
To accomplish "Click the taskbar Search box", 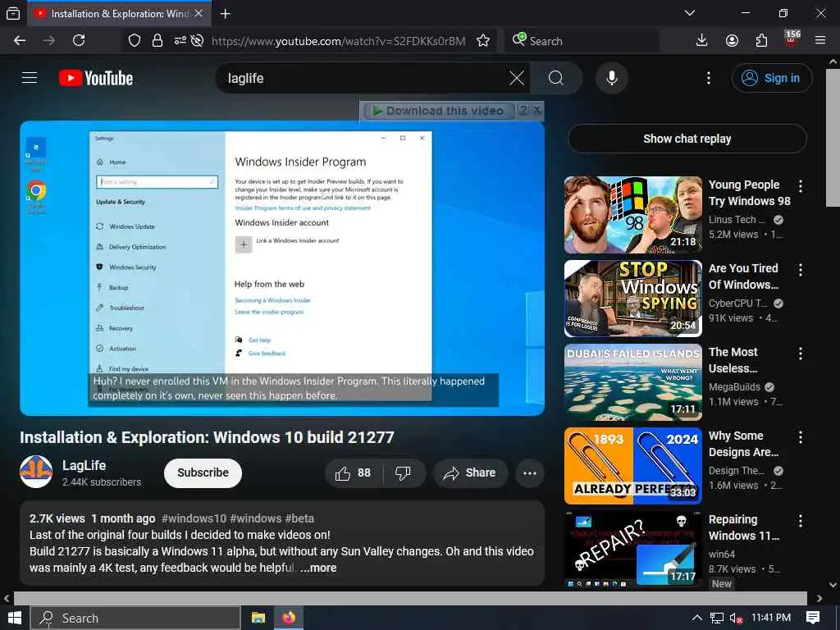I will click(135, 618).
